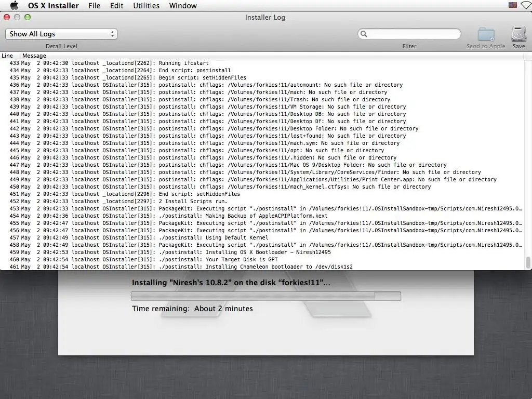This screenshot has width=532, height=399.
Task: Select log line 447 about Mac OS 9/Desktop Folder
Action: [262, 165]
